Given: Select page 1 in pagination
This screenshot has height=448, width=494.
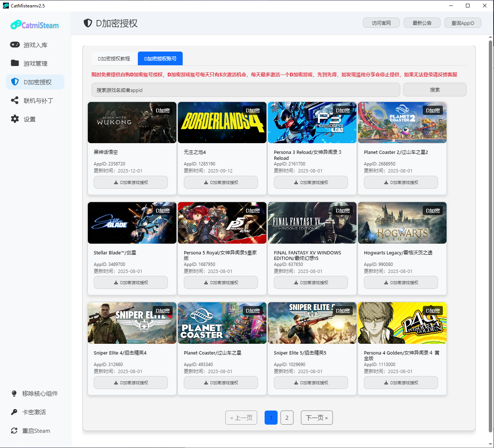Looking at the screenshot, I should point(271,418).
